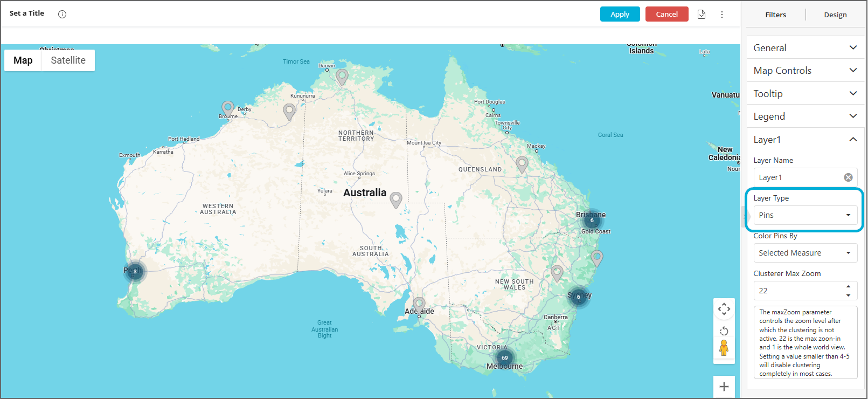Switch to Map view
868x399 pixels.
tap(23, 60)
